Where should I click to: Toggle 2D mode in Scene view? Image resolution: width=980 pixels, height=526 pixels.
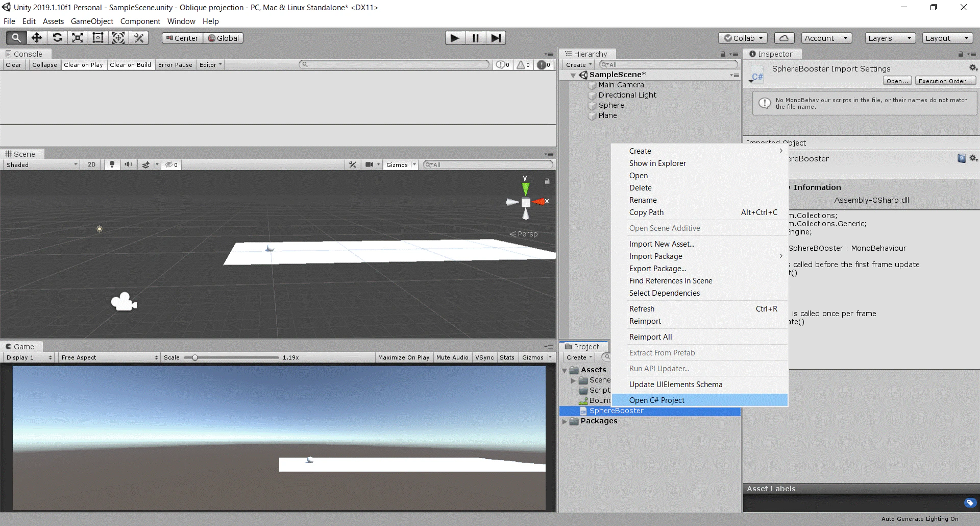(91, 164)
